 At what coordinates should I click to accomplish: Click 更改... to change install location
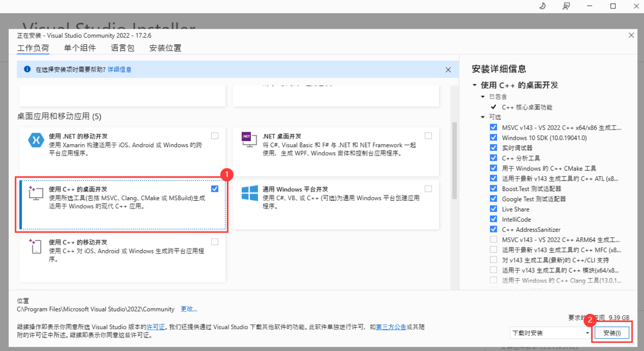point(189,309)
